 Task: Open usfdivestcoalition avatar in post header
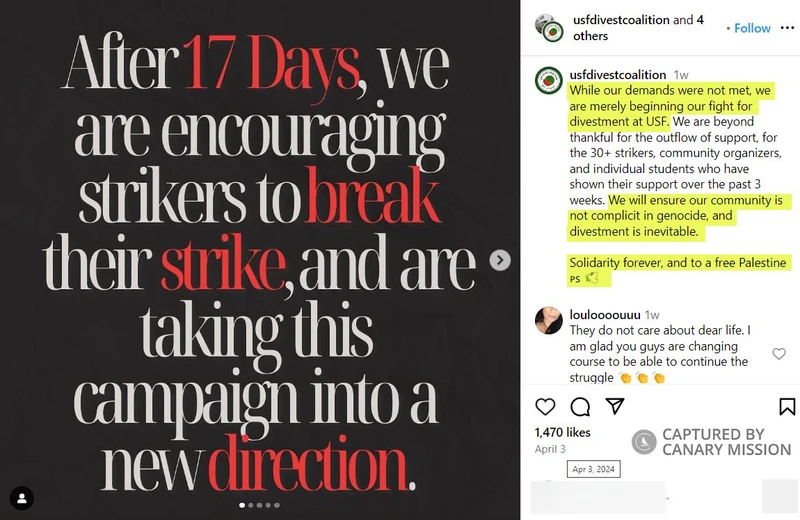click(546, 27)
